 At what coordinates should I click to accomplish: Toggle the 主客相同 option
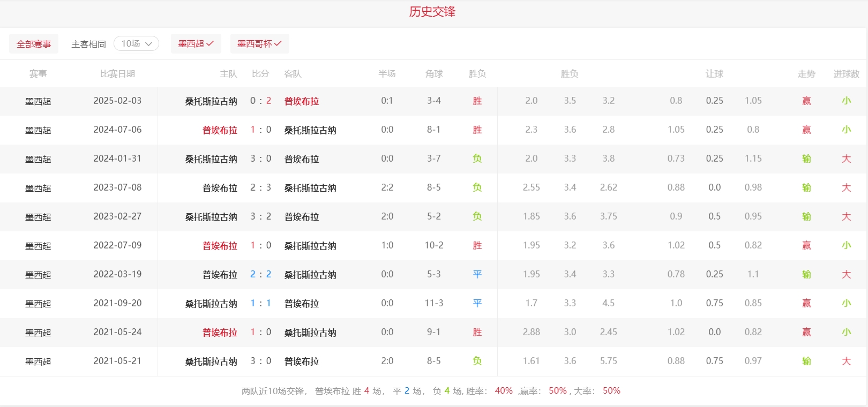pos(88,44)
